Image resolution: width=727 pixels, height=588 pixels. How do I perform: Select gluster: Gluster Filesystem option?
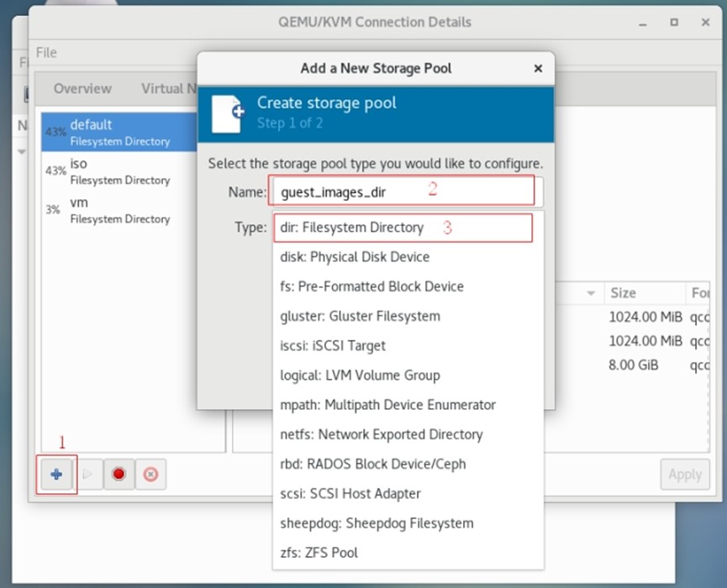point(408,316)
